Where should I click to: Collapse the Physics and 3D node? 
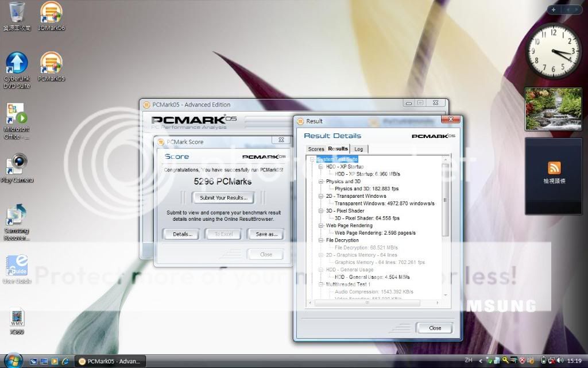[x=320, y=181]
